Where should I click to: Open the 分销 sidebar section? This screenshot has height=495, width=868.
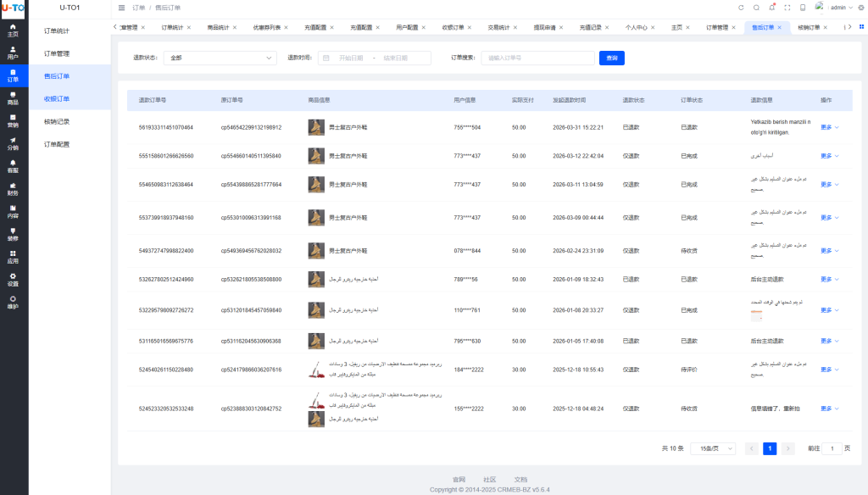(13, 144)
